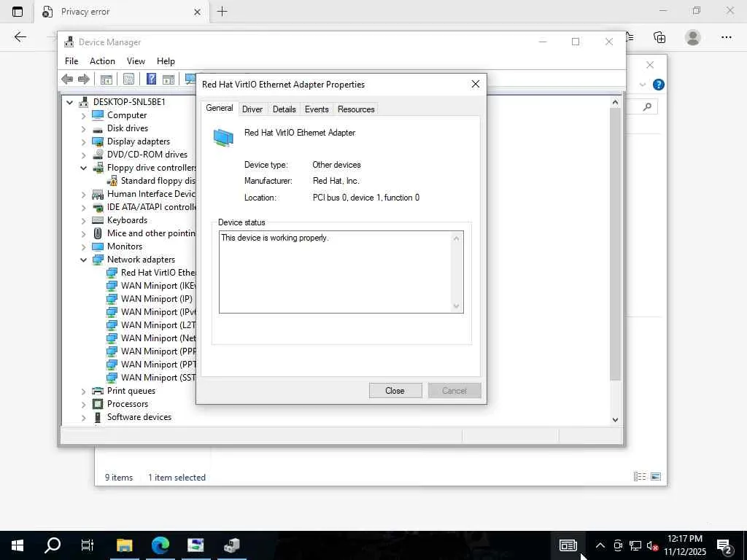Show hidden tray icons chevron
The width and height of the screenshot is (747, 560).
pyautogui.click(x=600, y=545)
